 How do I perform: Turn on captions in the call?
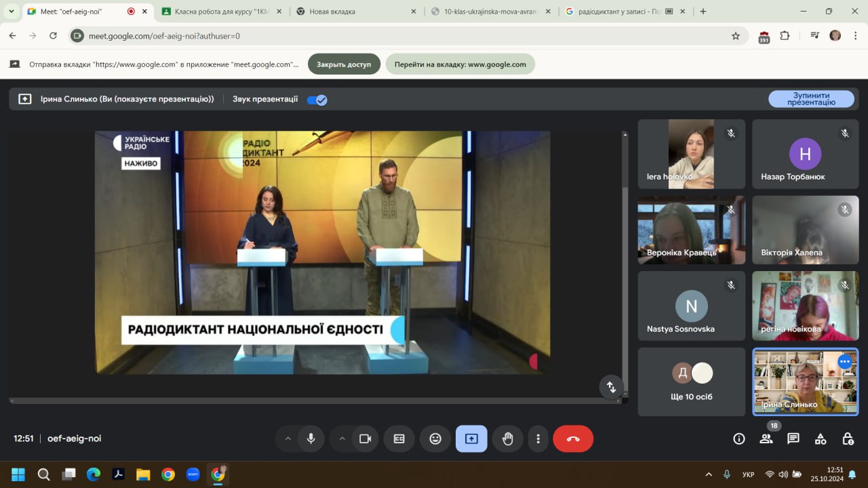pos(399,439)
